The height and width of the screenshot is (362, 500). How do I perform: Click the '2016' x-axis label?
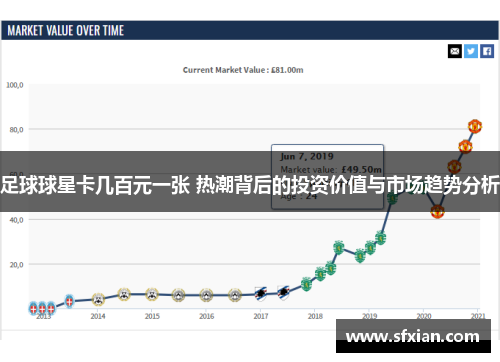pyautogui.click(x=207, y=316)
